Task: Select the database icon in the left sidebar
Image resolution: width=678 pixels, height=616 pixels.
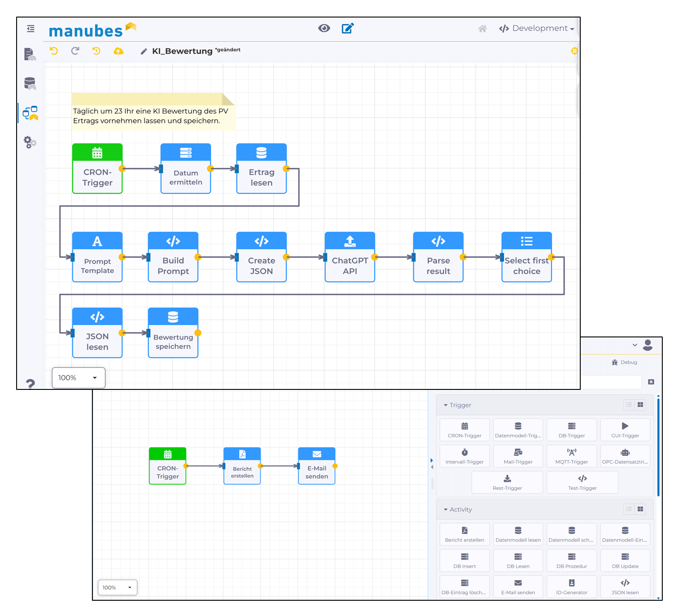Action: pos(29,83)
